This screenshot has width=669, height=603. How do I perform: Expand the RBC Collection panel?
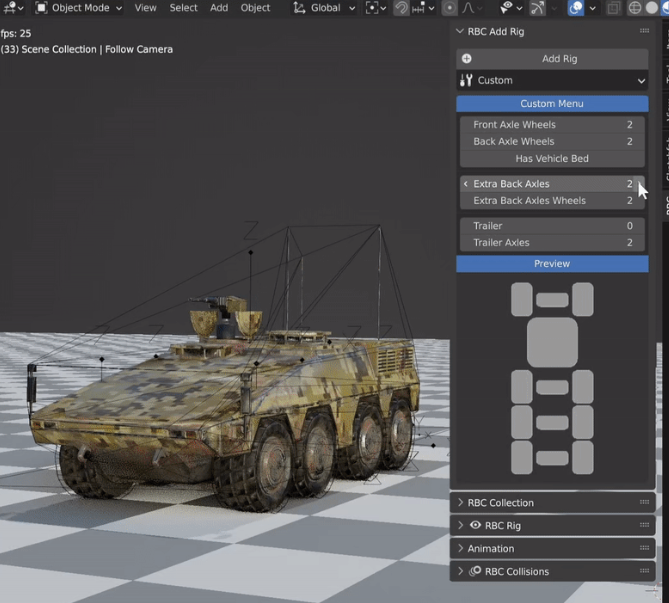tap(460, 502)
